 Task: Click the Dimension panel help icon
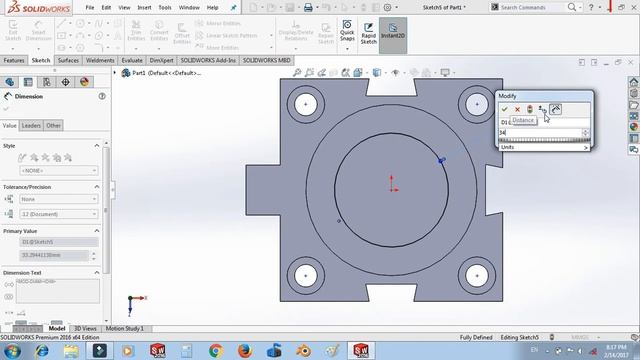click(x=102, y=96)
